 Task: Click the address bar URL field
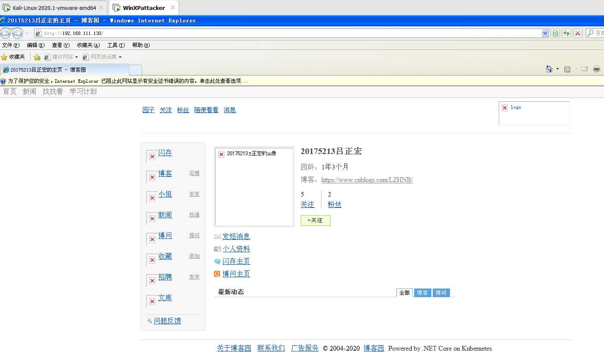coord(287,33)
